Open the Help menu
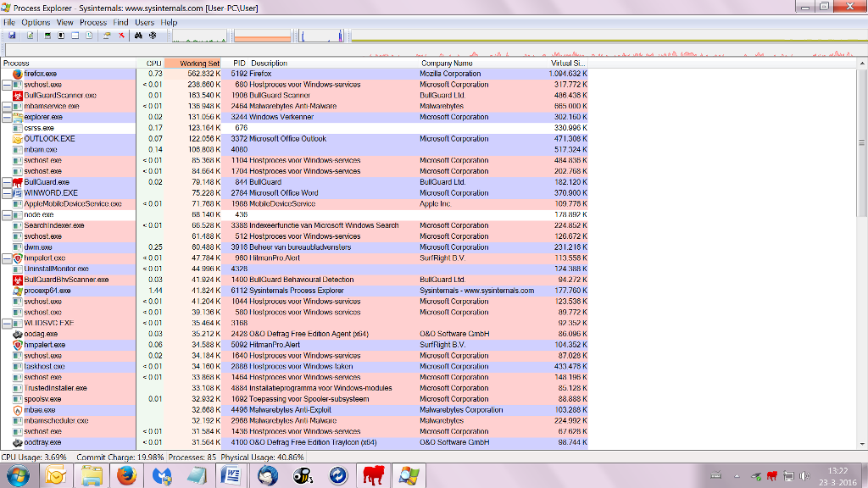Viewport: 868px width, 488px height. pyautogui.click(x=169, y=23)
